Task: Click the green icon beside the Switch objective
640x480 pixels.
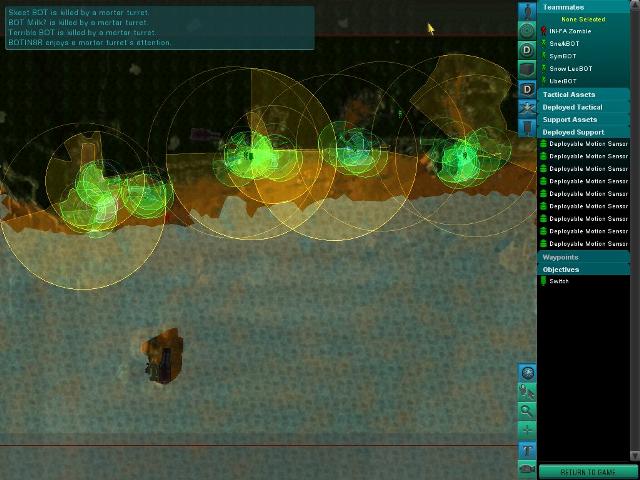Action: pyautogui.click(x=543, y=281)
